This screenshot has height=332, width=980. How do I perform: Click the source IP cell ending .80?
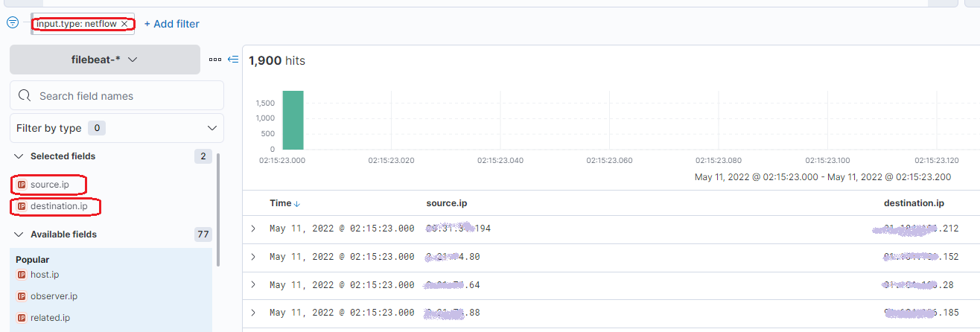click(453, 257)
